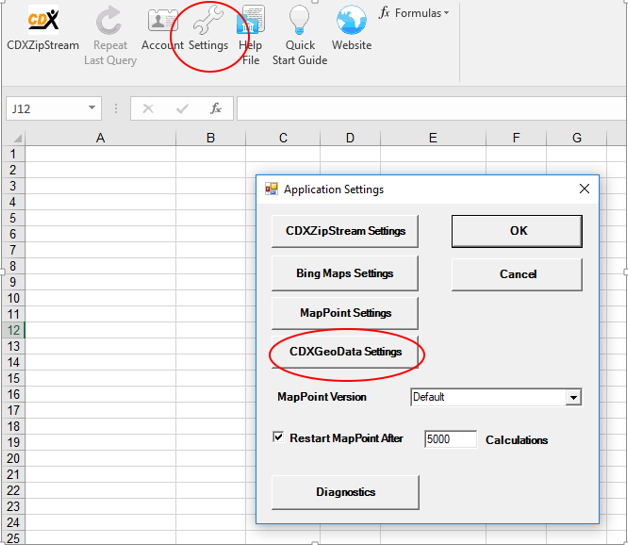
Task: Open Bing Maps Settings
Action: (x=345, y=273)
